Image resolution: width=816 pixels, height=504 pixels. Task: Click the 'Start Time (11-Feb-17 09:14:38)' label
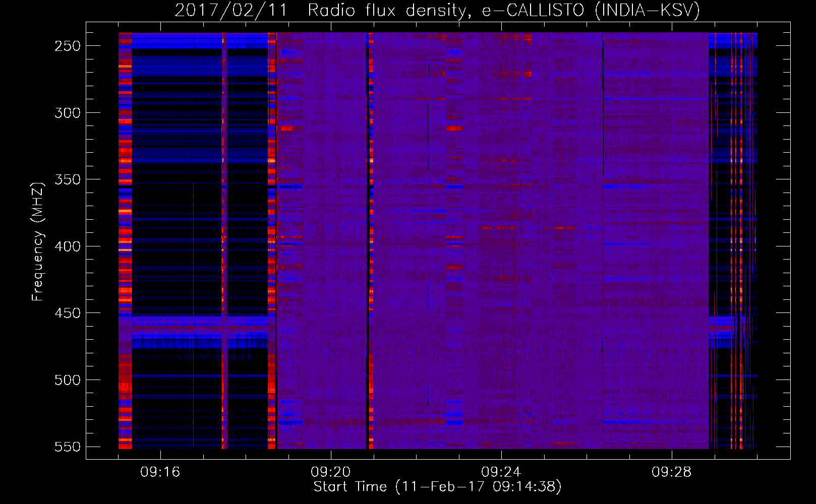(437, 487)
